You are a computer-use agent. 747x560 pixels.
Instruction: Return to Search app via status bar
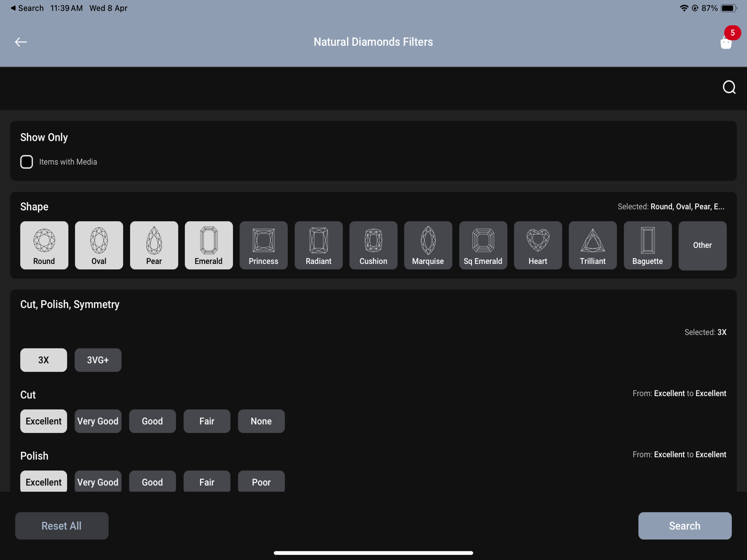click(x=27, y=8)
